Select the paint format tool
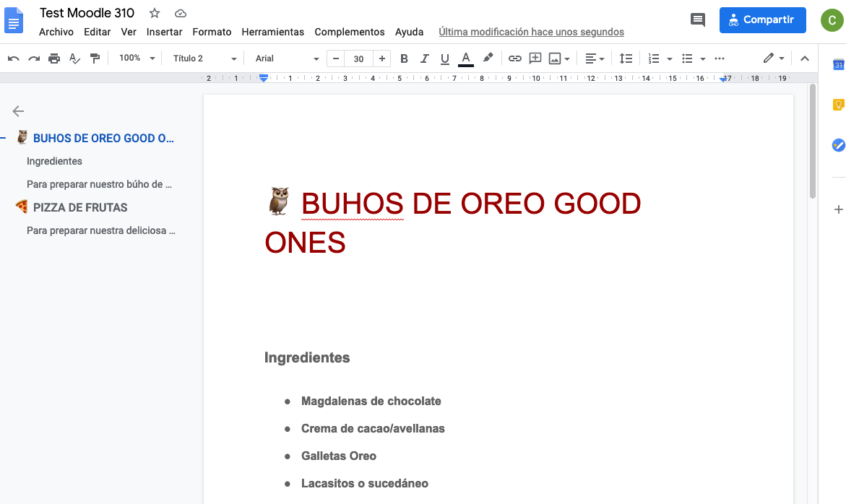 pos(95,58)
